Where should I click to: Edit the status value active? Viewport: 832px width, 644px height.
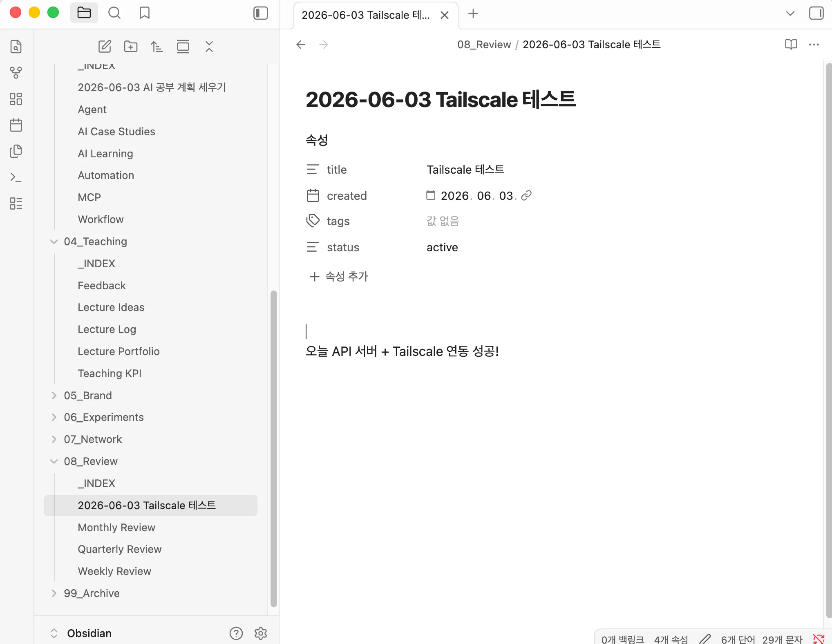(442, 247)
